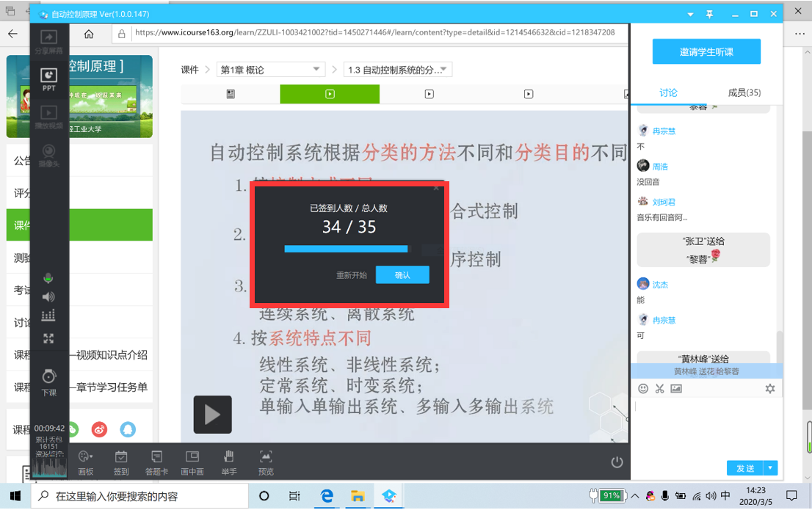Share the course via Weibo icon
Image resolution: width=812 pixels, height=510 pixels.
point(99,429)
